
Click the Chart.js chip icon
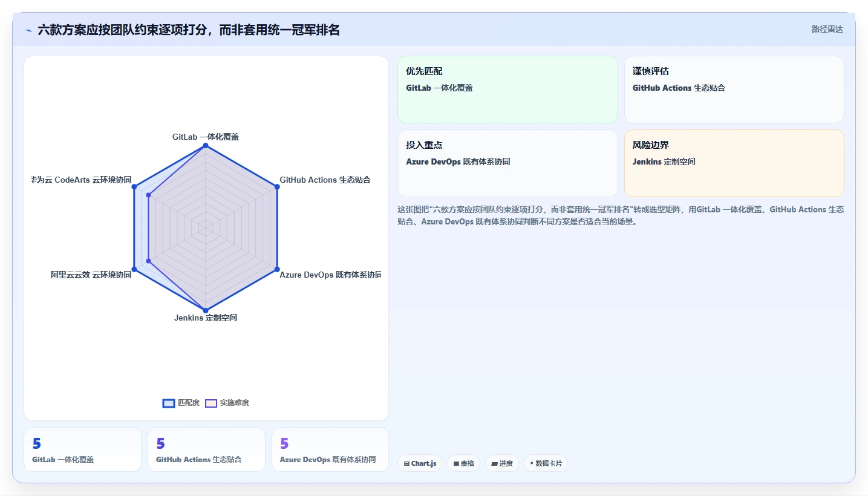406,464
